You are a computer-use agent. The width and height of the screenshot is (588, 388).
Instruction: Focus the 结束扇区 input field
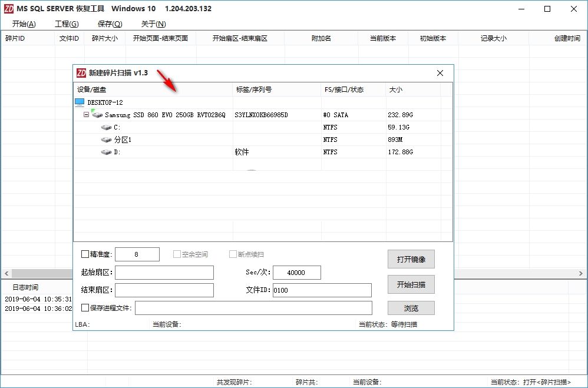(x=164, y=290)
